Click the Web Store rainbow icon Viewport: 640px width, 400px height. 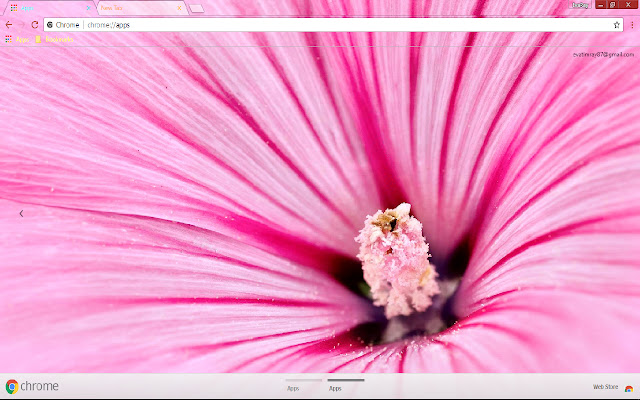(629, 389)
